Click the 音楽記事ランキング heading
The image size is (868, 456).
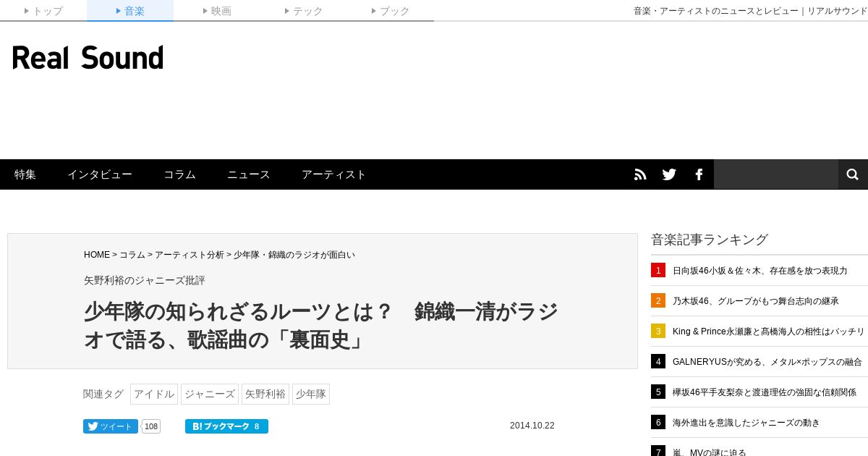pos(710,240)
